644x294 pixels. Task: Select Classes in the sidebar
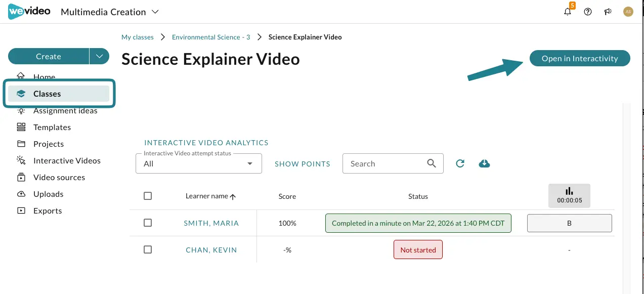pos(59,94)
